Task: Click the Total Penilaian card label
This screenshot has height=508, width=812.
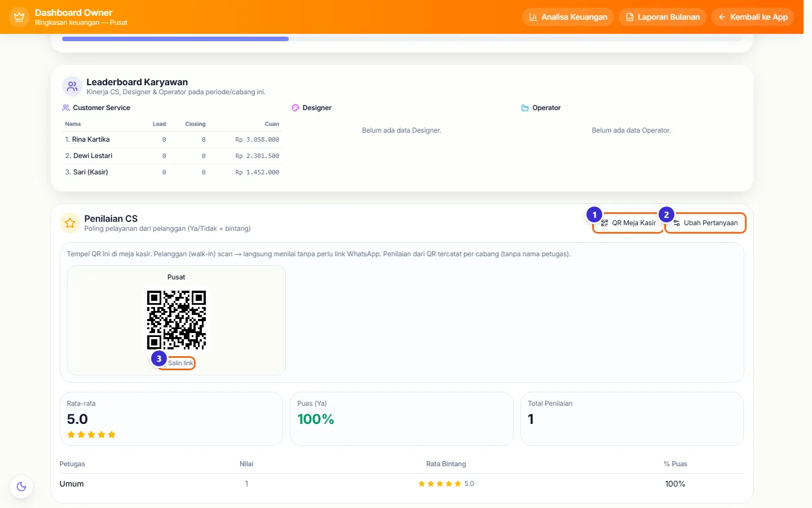Action: [550, 404]
